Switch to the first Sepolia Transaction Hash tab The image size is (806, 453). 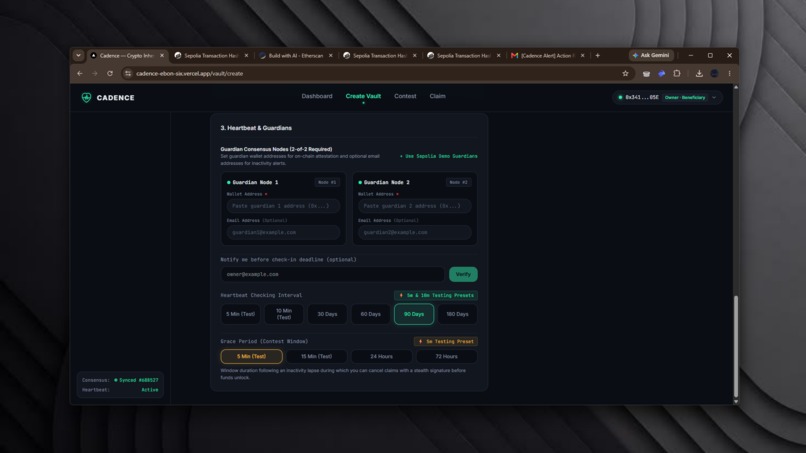coord(210,56)
